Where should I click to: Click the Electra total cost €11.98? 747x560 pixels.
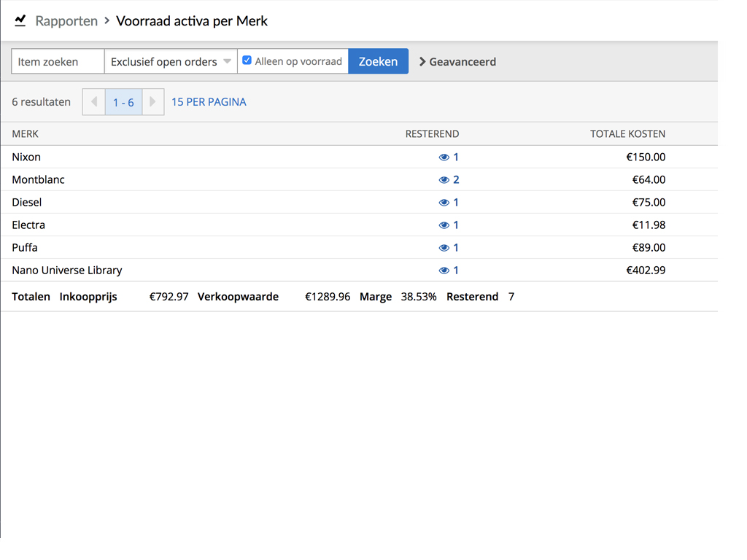pos(649,225)
